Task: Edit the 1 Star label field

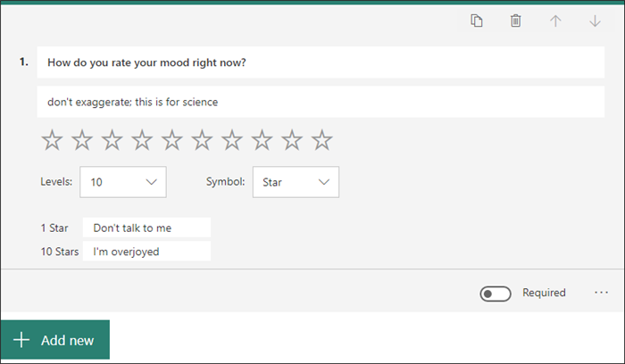Action: point(146,227)
